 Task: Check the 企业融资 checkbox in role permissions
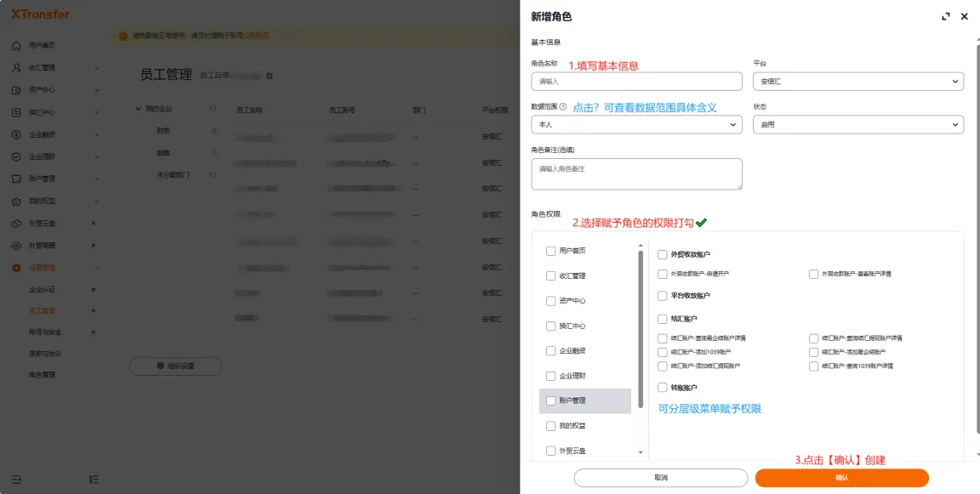[x=550, y=351]
